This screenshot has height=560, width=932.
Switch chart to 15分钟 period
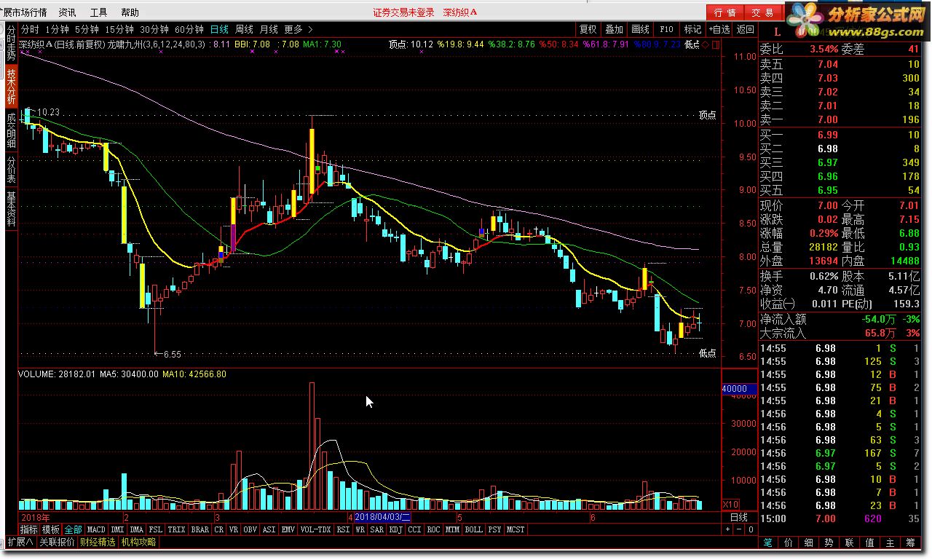[119, 29]
